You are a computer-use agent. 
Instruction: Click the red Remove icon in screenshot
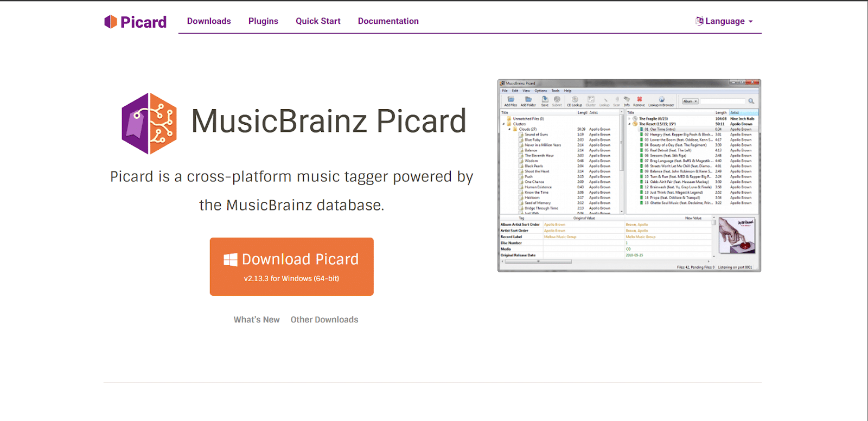pos(639,101)
